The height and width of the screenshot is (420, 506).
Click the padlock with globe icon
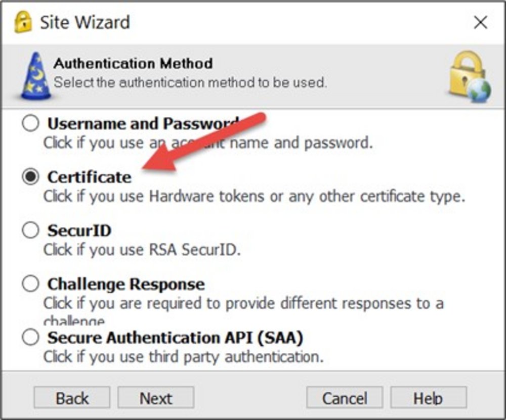click(469, 76)
